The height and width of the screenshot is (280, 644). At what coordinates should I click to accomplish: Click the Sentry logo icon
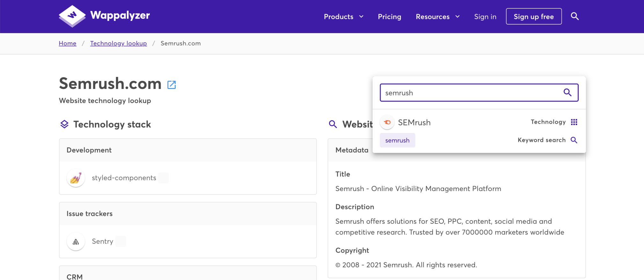[76, 241]
